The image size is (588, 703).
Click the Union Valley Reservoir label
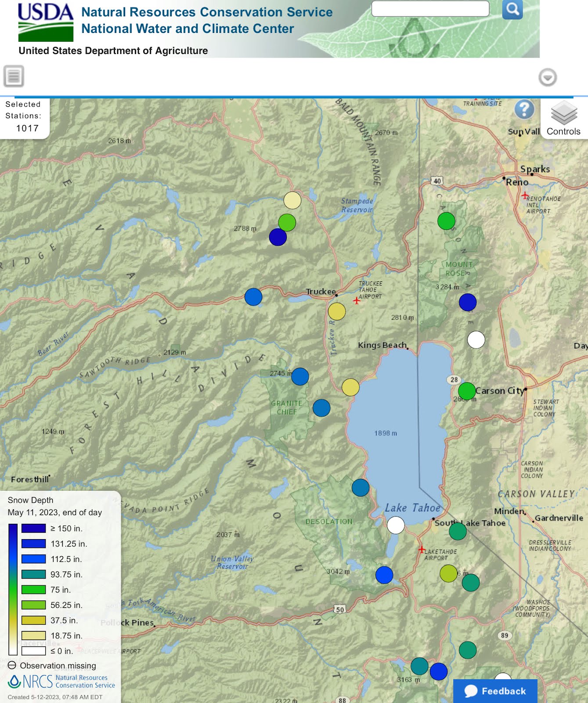point(232,562)
